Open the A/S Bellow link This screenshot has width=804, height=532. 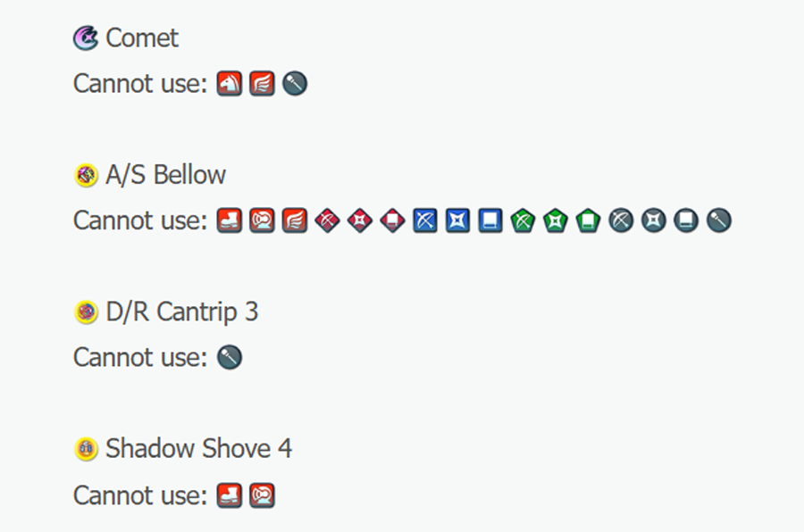165,176
